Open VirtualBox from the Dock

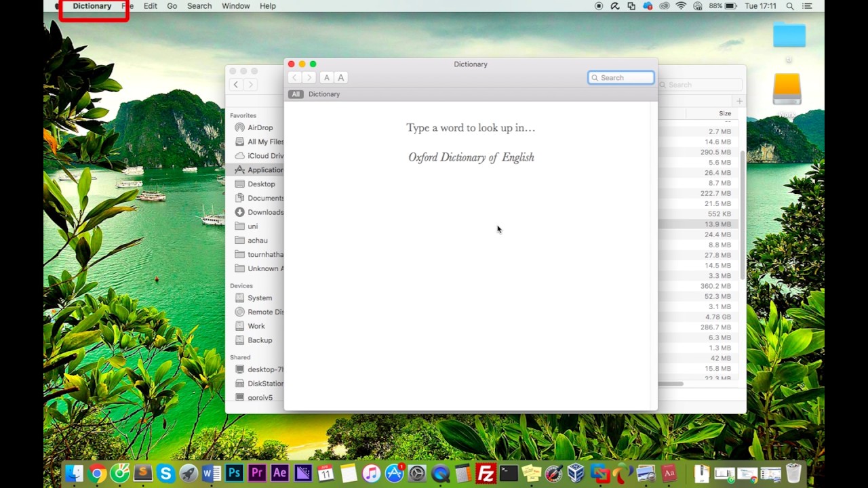point(576,473)
